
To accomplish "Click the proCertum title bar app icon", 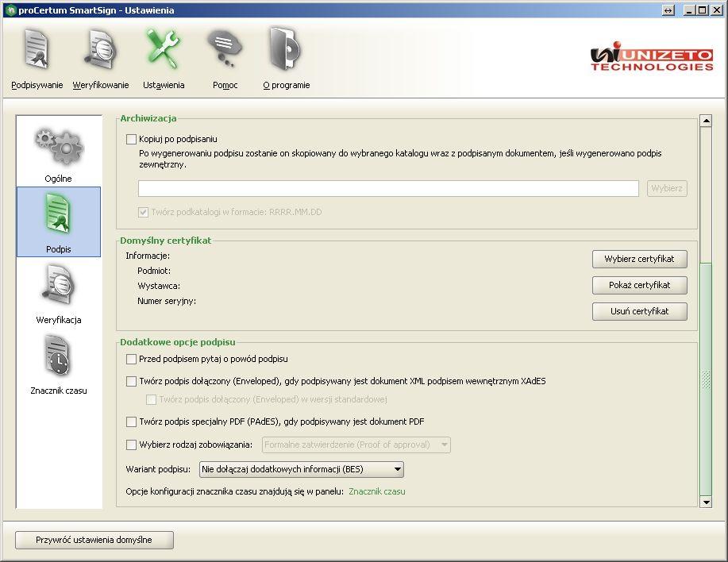I will click(x=10, y=10).
